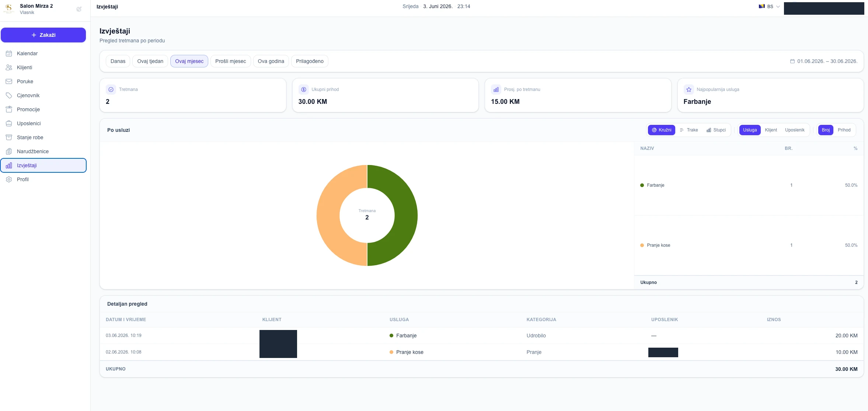The width and height of the screenshot is (868, 411).
Task: Click the Pranje kose legend row
Action: coord(749,245)
